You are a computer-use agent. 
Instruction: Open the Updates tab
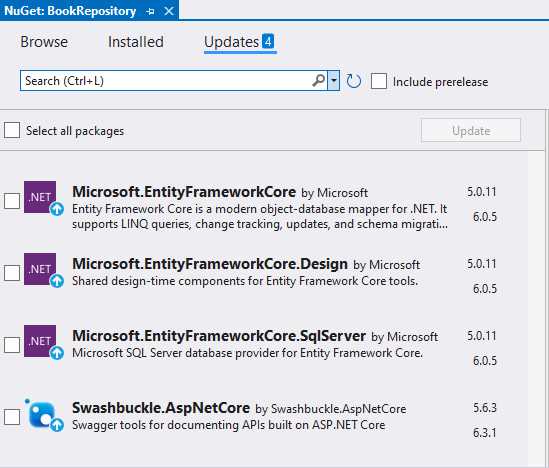click(240, 42)
